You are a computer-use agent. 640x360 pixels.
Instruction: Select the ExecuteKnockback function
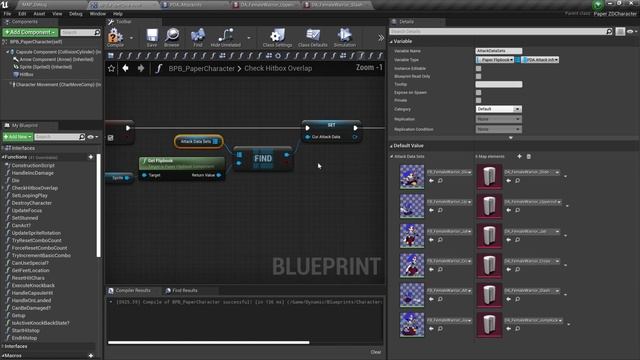[33, 286]
